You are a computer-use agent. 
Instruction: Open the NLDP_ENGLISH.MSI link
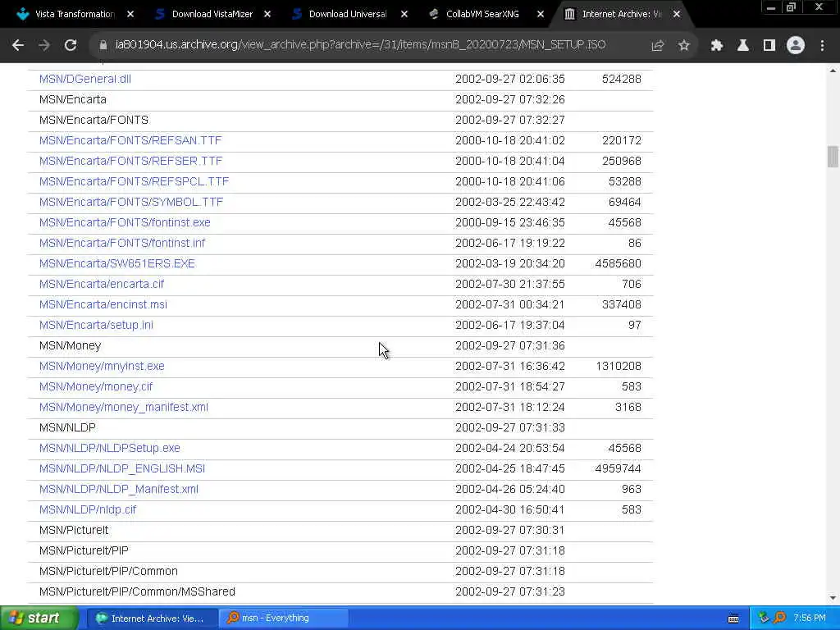[122, 468]
